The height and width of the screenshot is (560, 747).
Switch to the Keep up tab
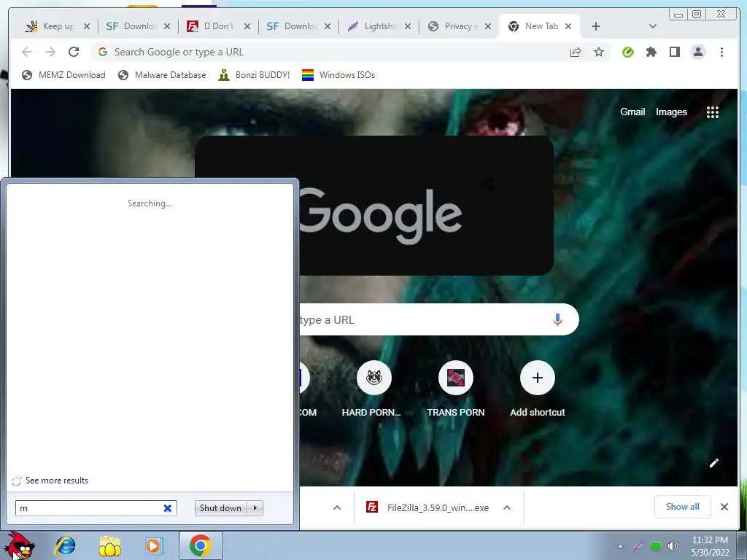[52, 26]
